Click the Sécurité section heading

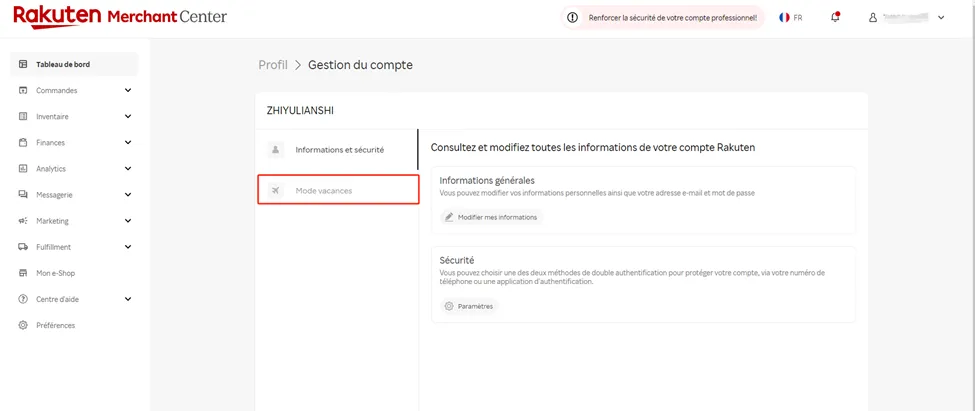(x=457, y=261)
